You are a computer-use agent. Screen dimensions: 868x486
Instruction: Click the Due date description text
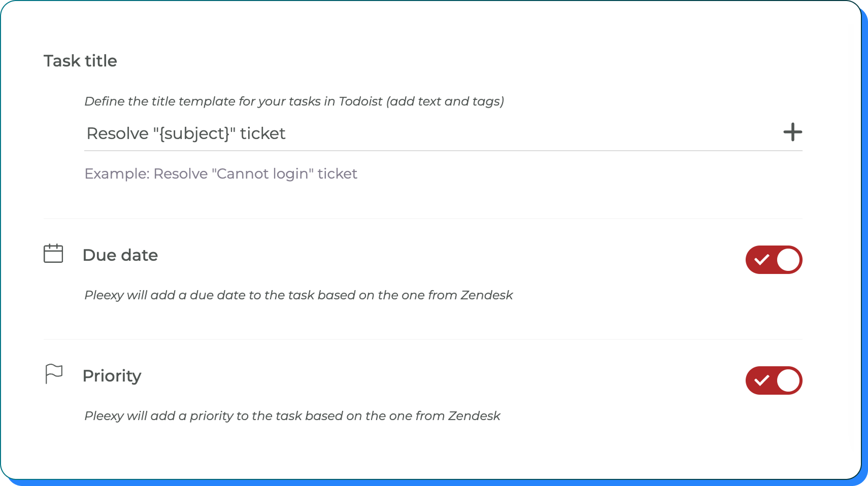tap(298, 295)
